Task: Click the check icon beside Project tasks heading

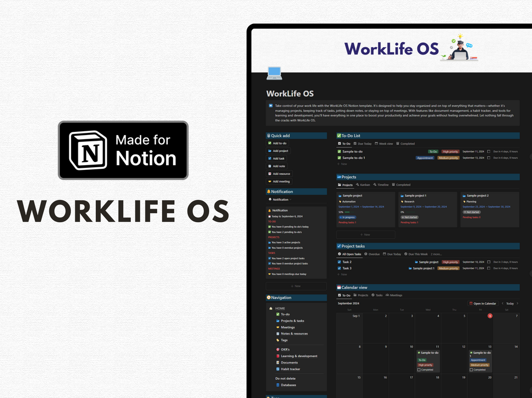Action: click(339, 246)
